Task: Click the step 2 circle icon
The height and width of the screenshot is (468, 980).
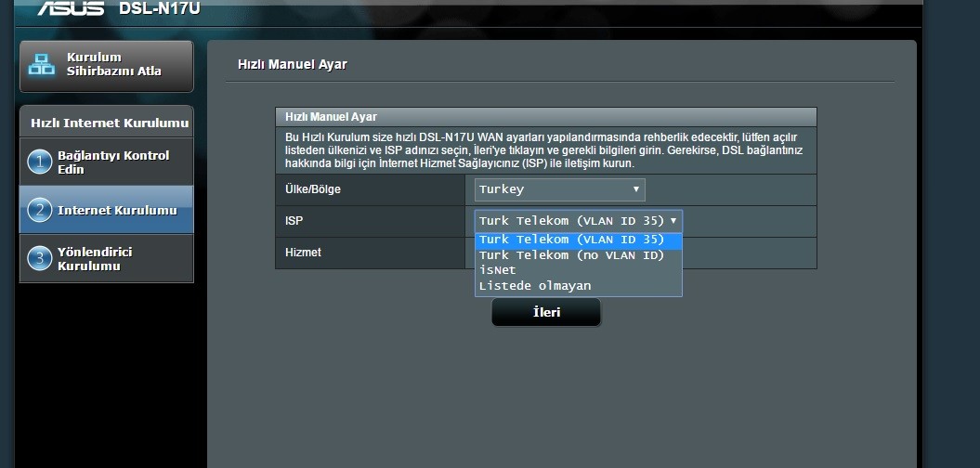Action: pos(39,210)
